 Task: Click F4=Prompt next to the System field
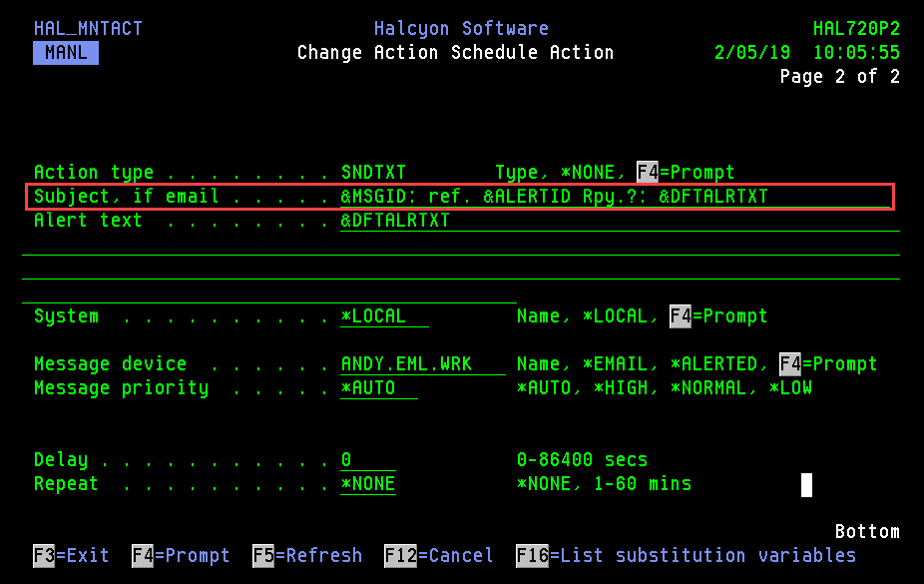click(x=718, y=316)
